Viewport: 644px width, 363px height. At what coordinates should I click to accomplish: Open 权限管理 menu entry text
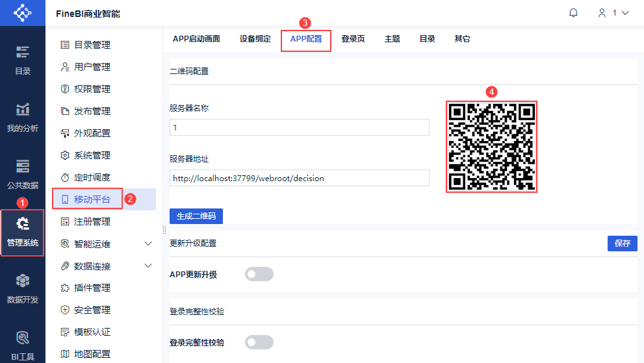(92, 89)
